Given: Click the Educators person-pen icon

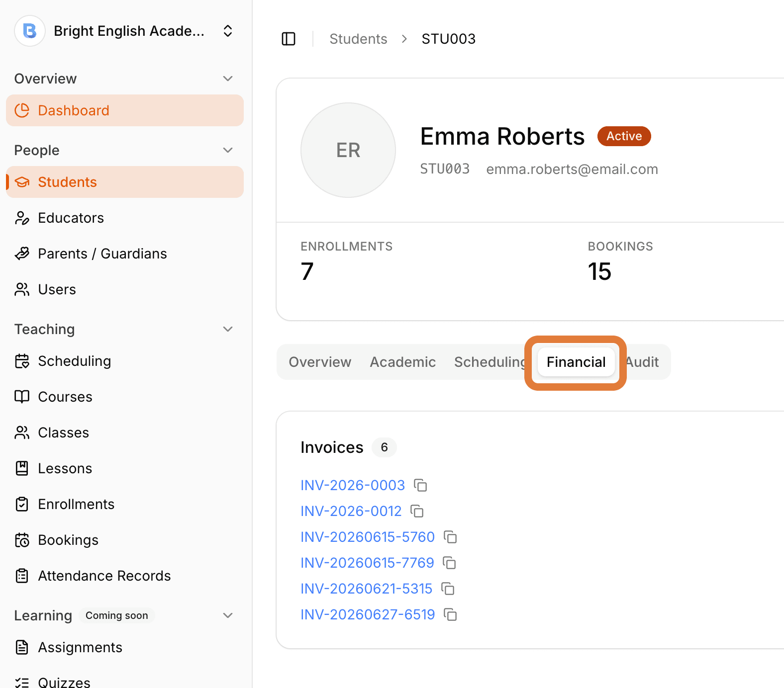Looking at the screenshot, I should (x=22, y=218).
